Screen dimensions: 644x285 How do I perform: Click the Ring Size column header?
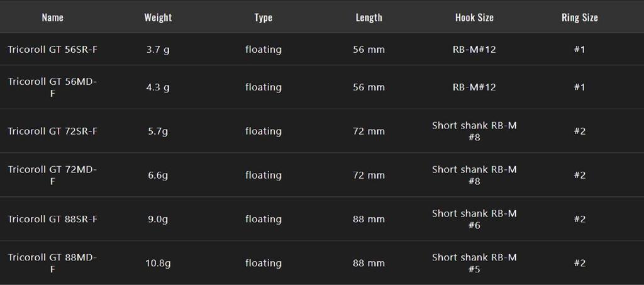pos(579,18)
